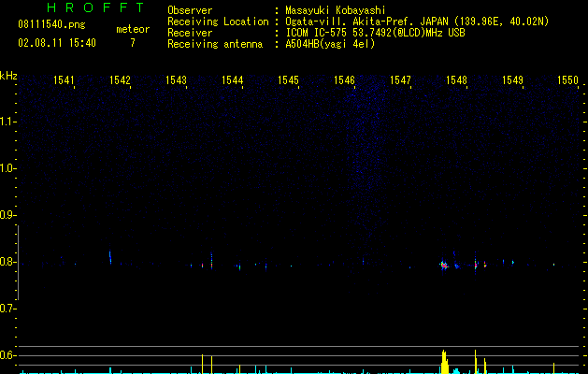Click the 0.8 frequency axis label
This screenshot has width=588, height=374.
pos(7,262)
